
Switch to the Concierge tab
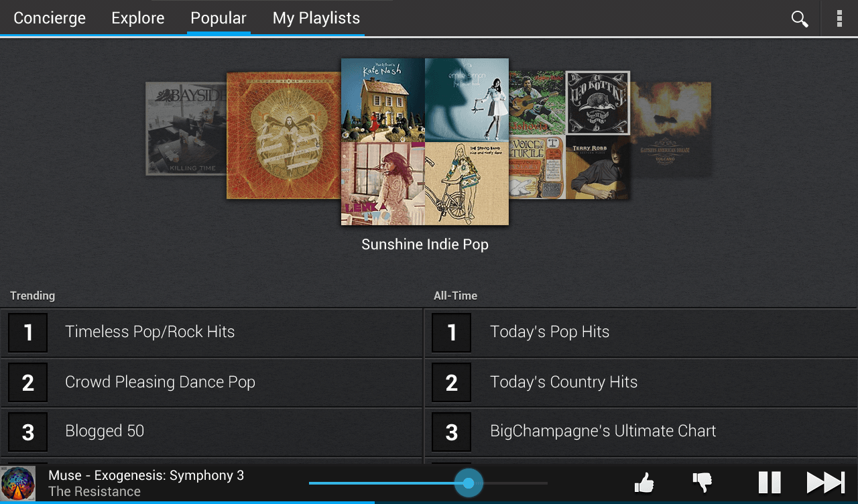(x=49, y=18)
